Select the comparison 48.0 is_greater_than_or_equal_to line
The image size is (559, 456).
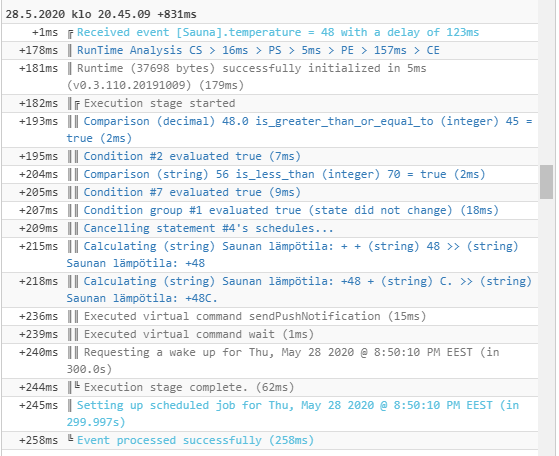(x=270, y=130)
